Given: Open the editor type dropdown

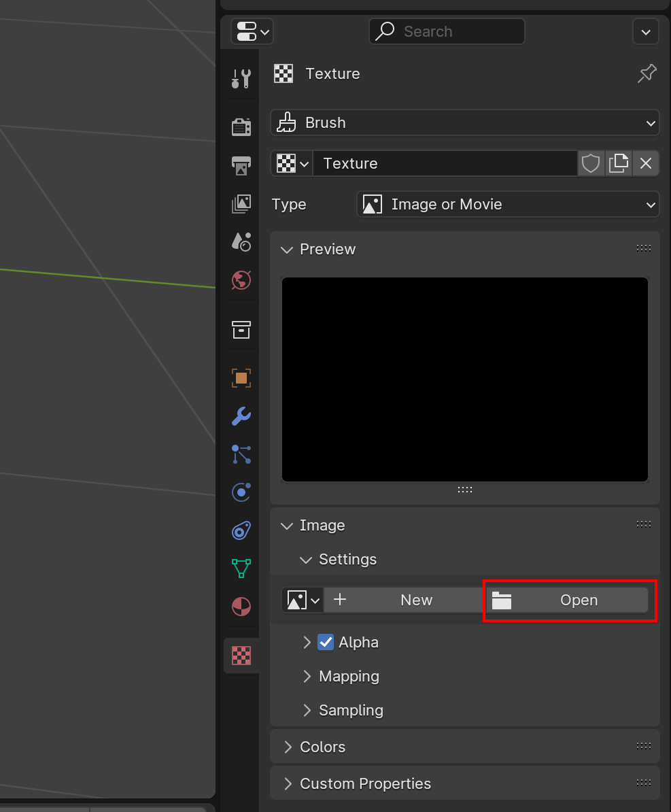Looking at the screenshot, I should 252,31.
